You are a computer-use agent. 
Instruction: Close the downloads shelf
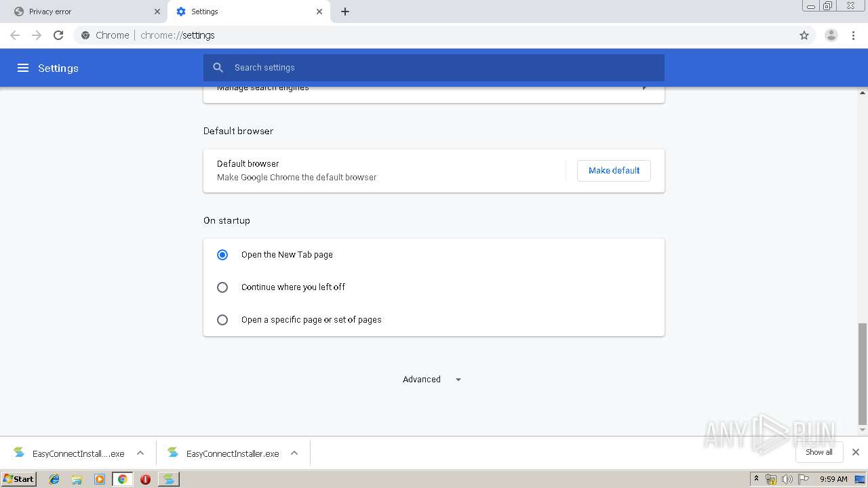tap(856, 452)
